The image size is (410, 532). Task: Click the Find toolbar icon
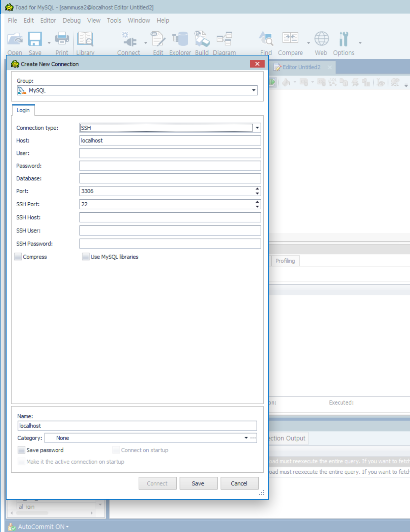266,39
